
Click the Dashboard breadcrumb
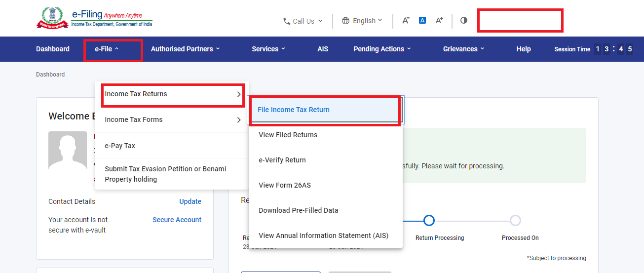(x=50, y=75)
